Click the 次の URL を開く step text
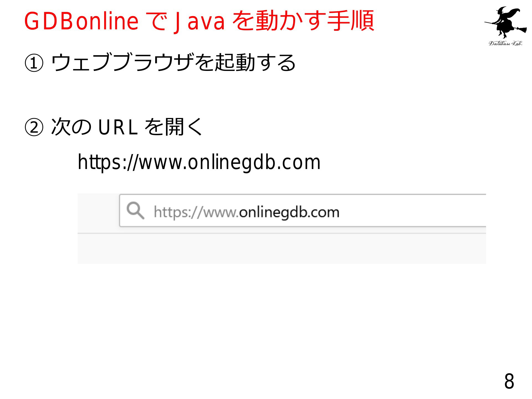 click(x=127, y=127)
